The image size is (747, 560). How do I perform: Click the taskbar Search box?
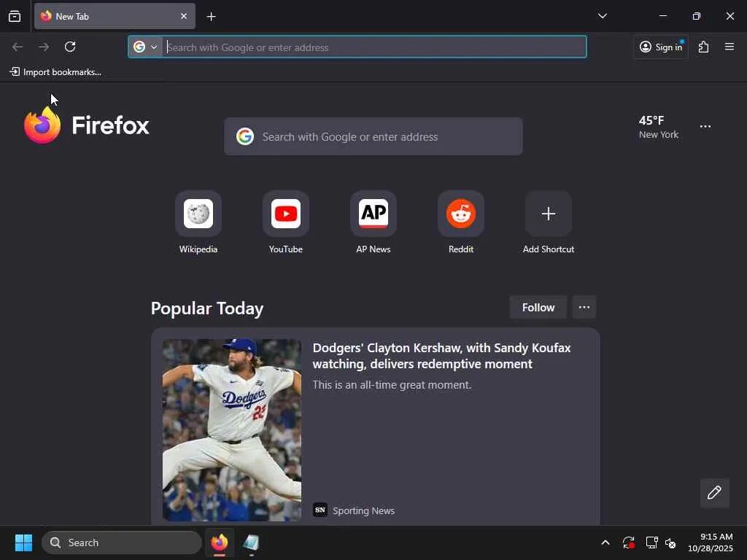(122, 542)
